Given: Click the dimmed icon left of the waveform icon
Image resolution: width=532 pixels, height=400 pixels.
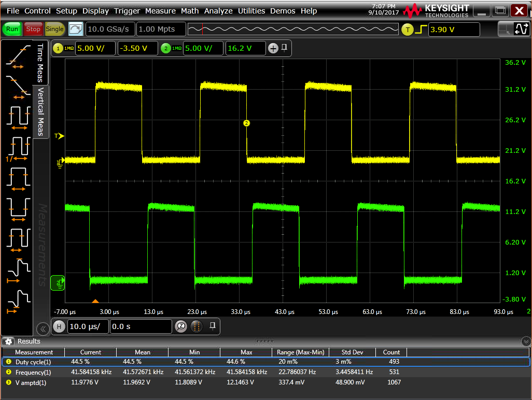Looking at the screenshot, I should coord(505,29).
